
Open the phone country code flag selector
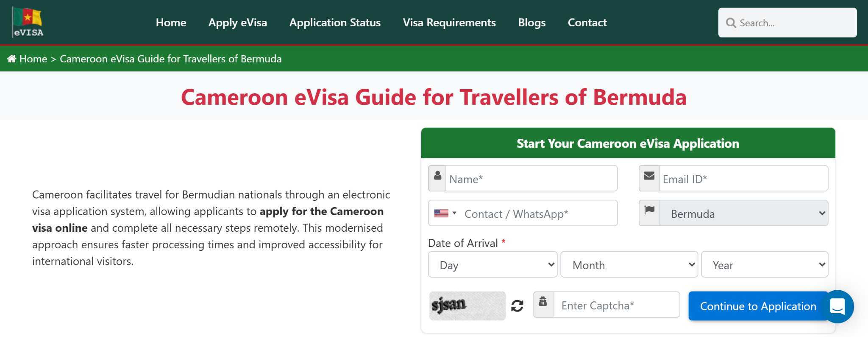pos(445,213)
